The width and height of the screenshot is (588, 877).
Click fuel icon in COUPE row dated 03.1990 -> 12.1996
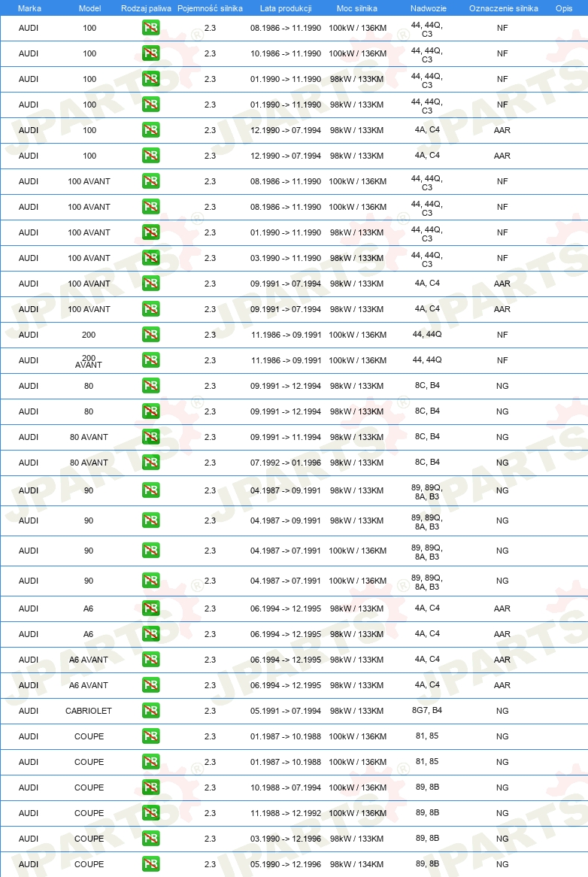click(151, 838)
